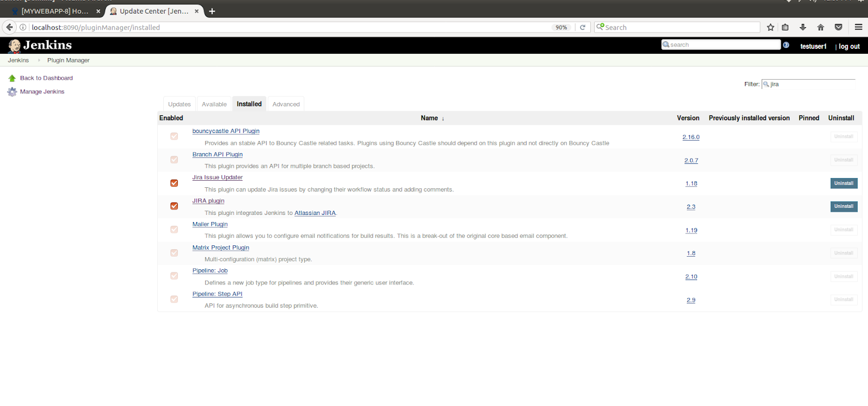Toggle Pipeline: Step API enabled checkbox
This screenshot has width=868, height=406.
[174, 299]
